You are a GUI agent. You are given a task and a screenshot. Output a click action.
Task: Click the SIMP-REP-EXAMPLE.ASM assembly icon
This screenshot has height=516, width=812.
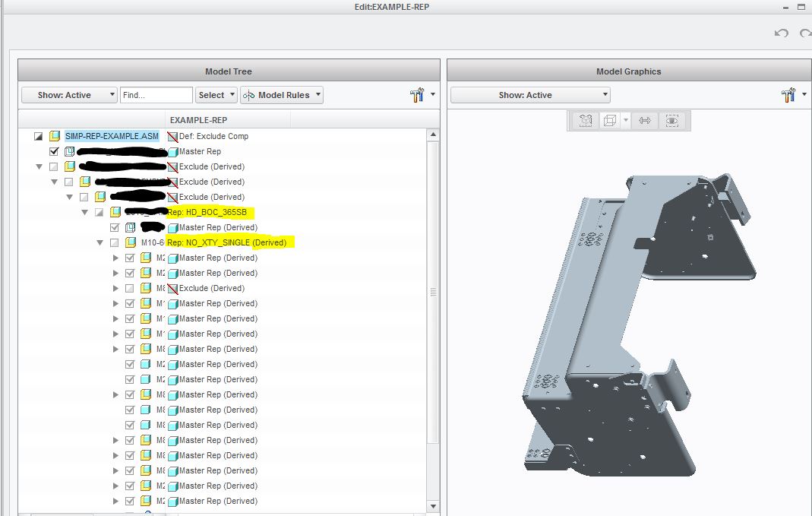click(x=55, y=136)
